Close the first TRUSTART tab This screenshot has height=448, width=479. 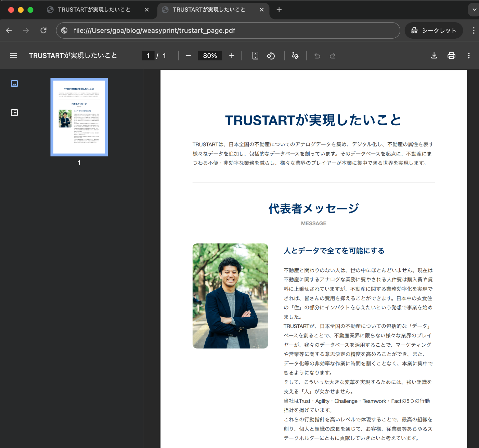[x=147, y=10]
